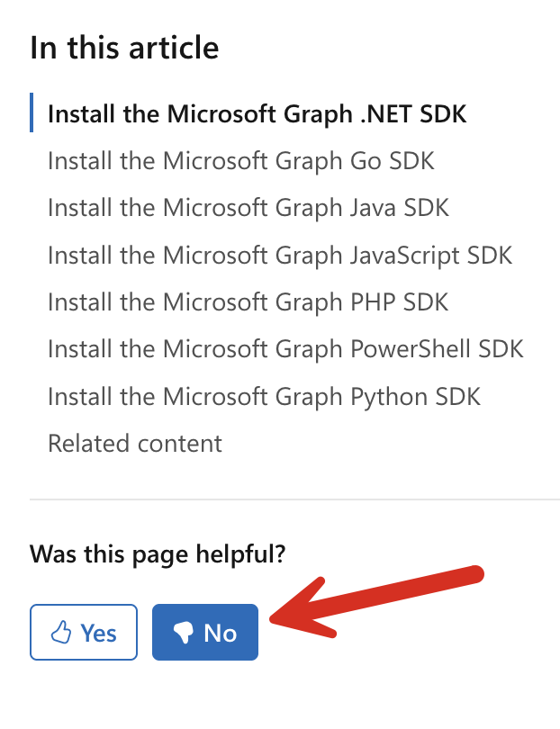Click the 'Was this page helpful?' label
Viewport: 560px width, 729px height.
point(158,553)
